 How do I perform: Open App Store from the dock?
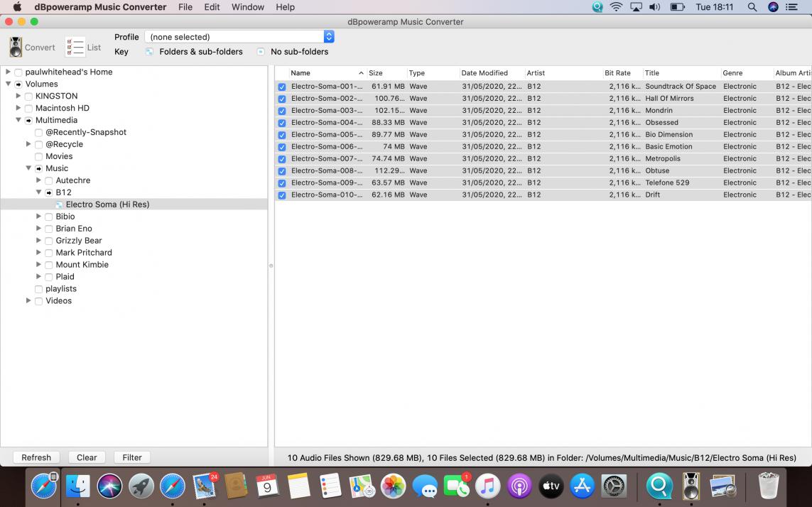(x=583, y=486)
